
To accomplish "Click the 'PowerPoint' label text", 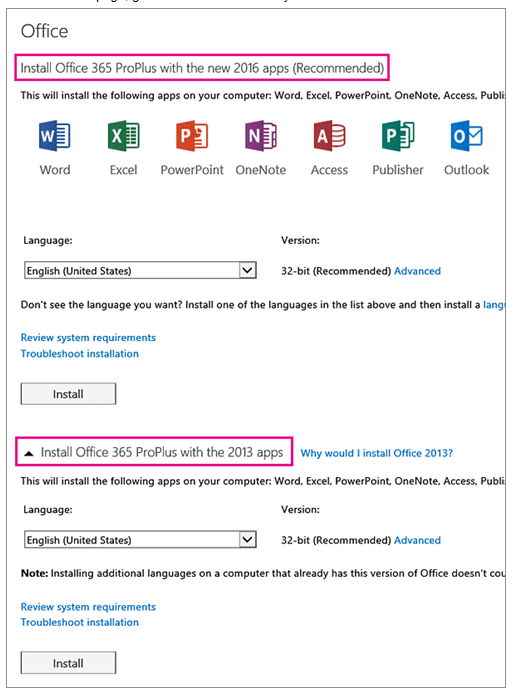I will (192, 170).
